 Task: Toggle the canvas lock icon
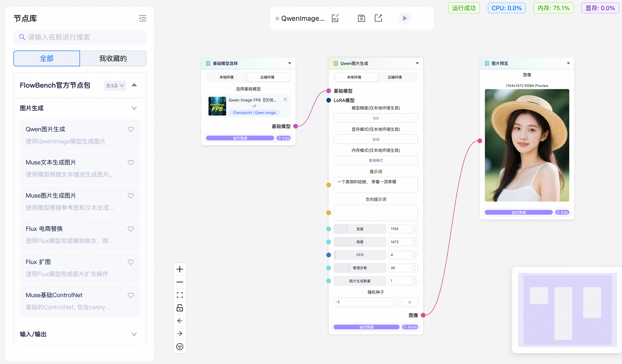180,308
